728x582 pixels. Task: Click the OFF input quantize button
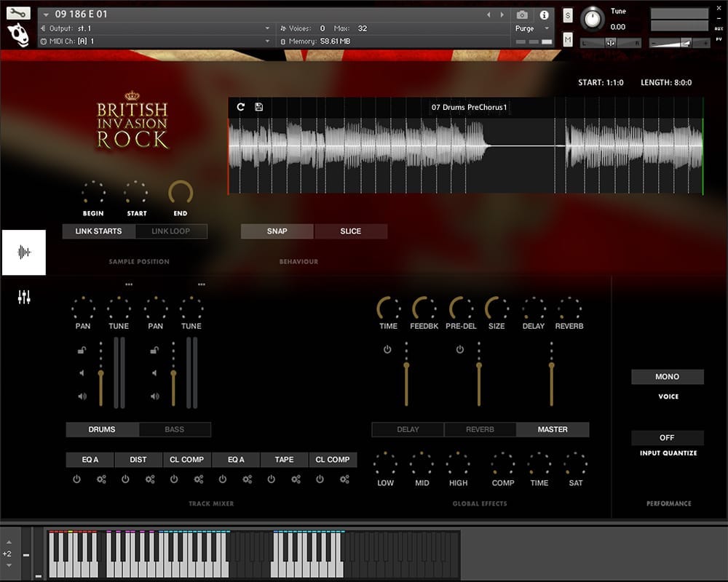tap(667, 438)
